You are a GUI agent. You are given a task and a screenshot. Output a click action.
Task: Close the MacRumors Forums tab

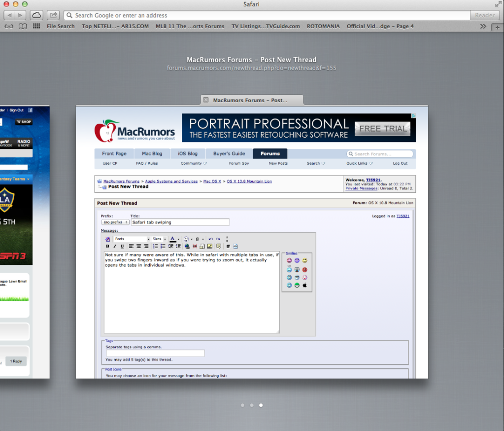click(206, 100)
